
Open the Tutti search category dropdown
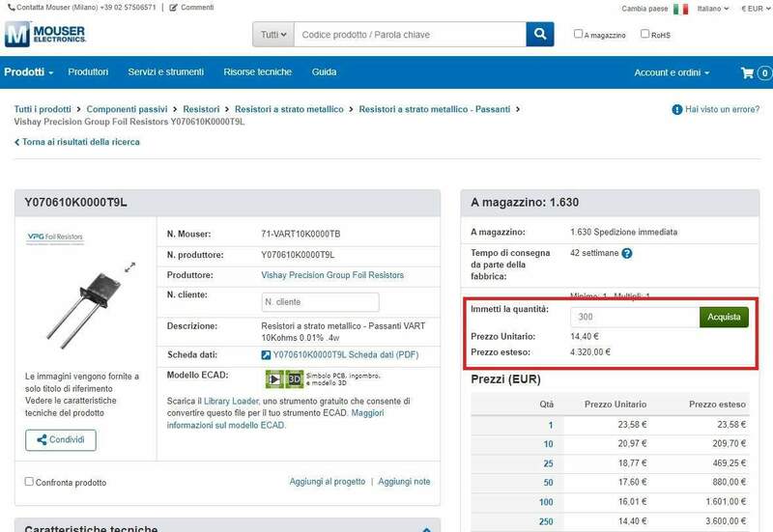pos(273,35)
